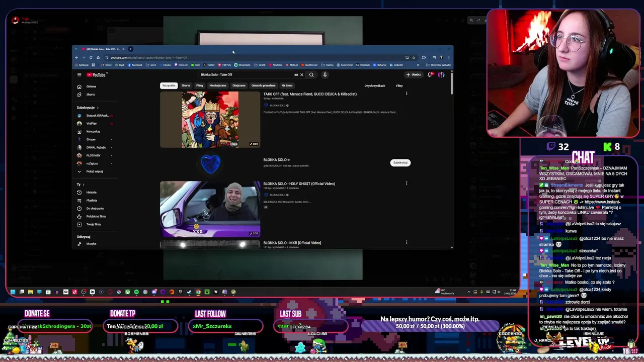The image size is (644, 362).
Task: Open more options for MXB video
Action: click(407, 242)
